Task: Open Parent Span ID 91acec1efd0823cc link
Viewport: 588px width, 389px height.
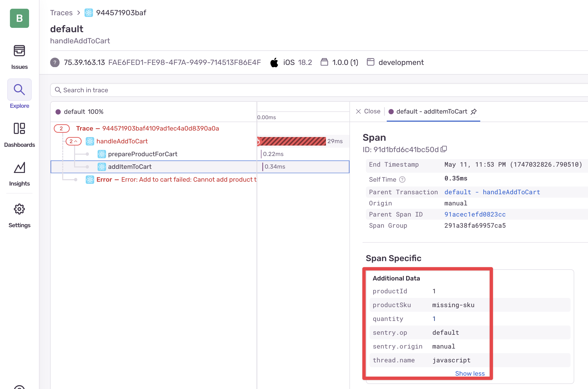Action: click(x=475, y=214)
